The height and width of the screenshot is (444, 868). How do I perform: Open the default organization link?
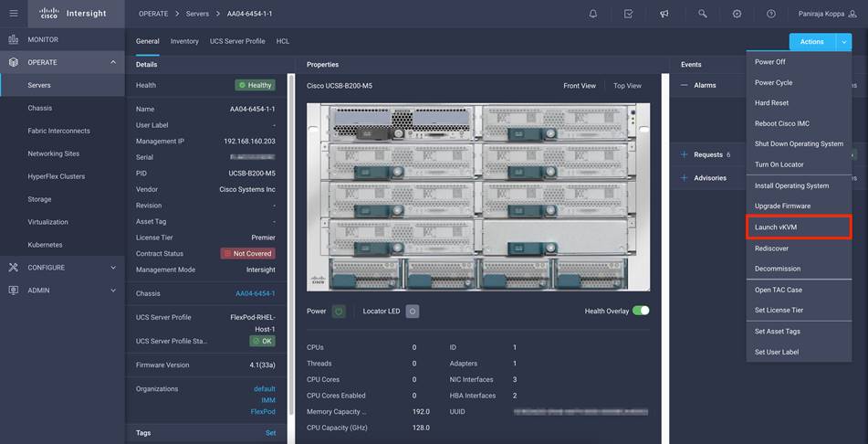tap(265, 388)
